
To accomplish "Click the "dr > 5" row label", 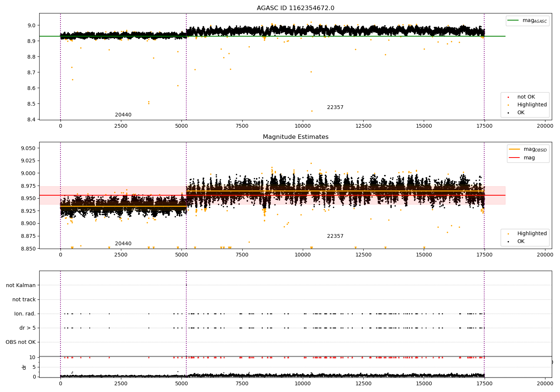I will tap(28, 328).
